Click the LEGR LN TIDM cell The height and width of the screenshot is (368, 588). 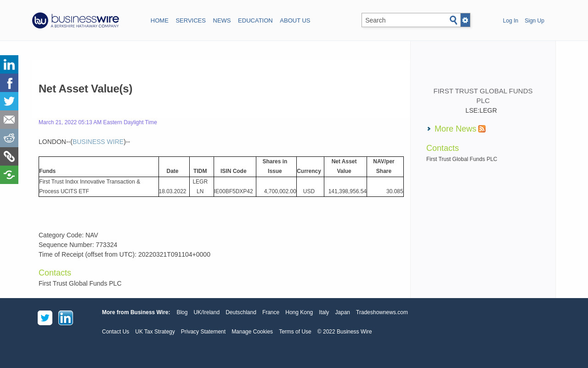pos(202,187)
